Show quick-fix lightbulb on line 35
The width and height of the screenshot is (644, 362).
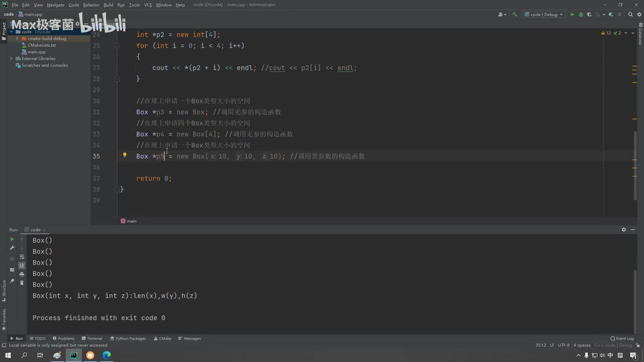125,155
